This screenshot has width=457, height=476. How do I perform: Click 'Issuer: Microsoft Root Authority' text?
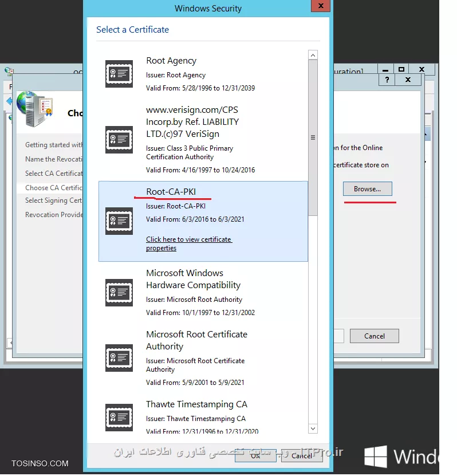point(194,300)
